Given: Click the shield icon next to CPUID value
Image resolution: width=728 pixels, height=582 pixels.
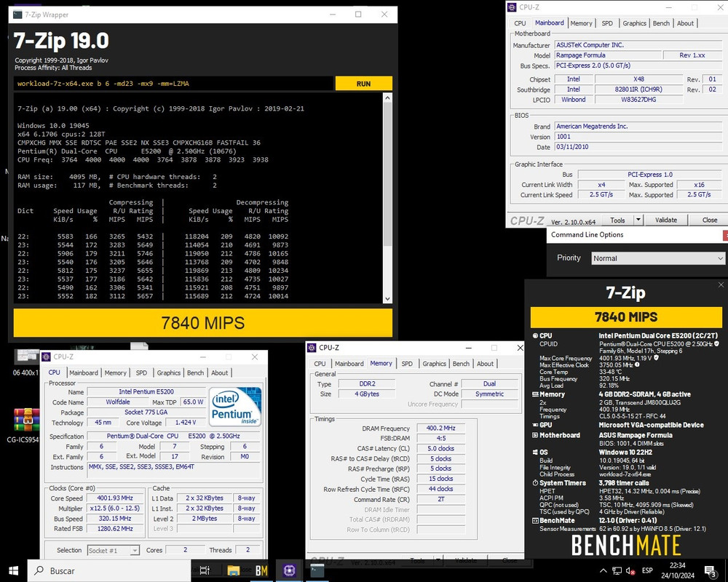Looking at the screenshot, I should pyautogui.click(x=716, y=344).
